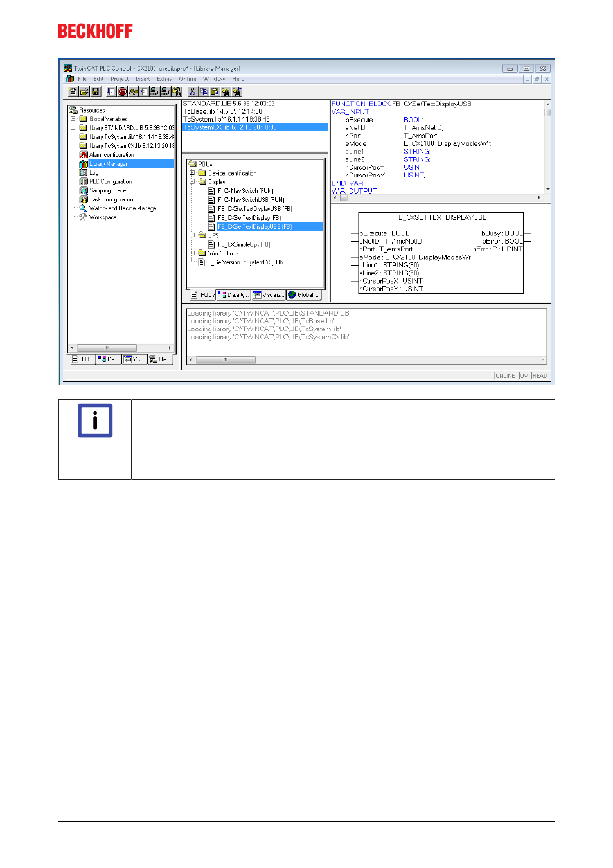Open Workspace in Resources tree

(103, 217)
